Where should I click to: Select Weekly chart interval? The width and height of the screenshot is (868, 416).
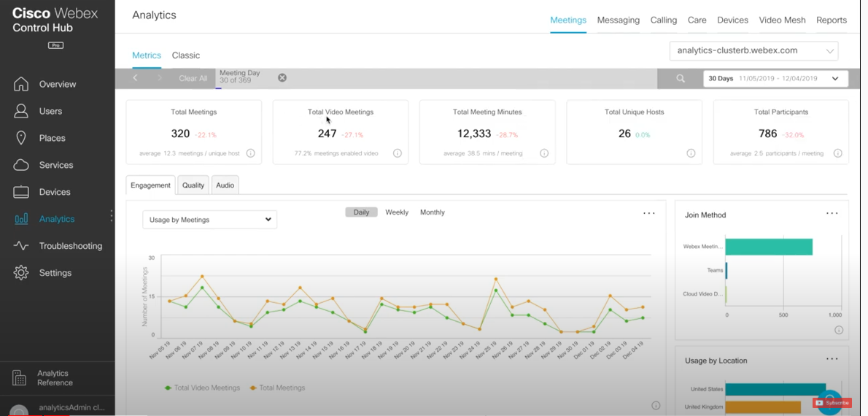coord(397,212)
